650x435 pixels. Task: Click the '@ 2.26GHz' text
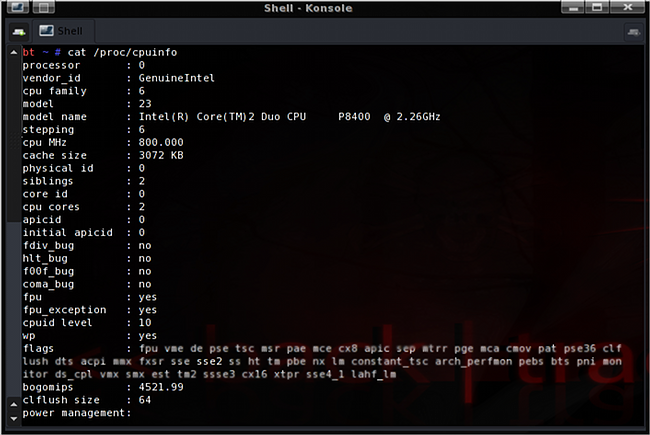pyautogui.click(x=412, y=117)
